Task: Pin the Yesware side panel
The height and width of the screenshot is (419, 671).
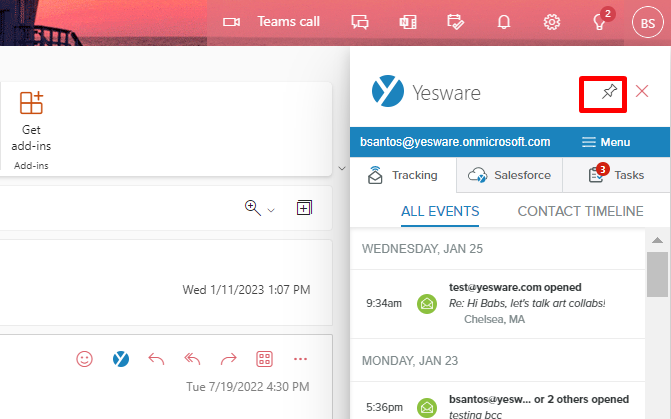Action: coord(609,92)
